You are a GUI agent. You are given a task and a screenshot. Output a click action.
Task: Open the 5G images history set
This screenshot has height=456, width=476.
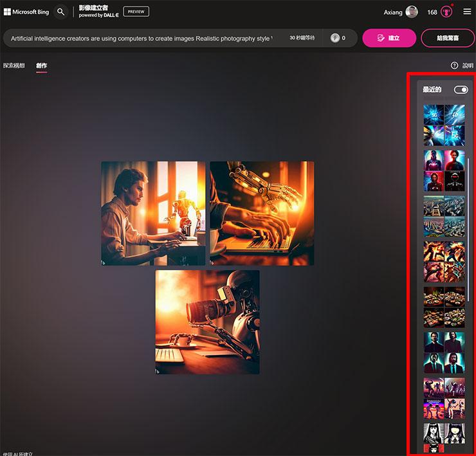click(444, 125)
